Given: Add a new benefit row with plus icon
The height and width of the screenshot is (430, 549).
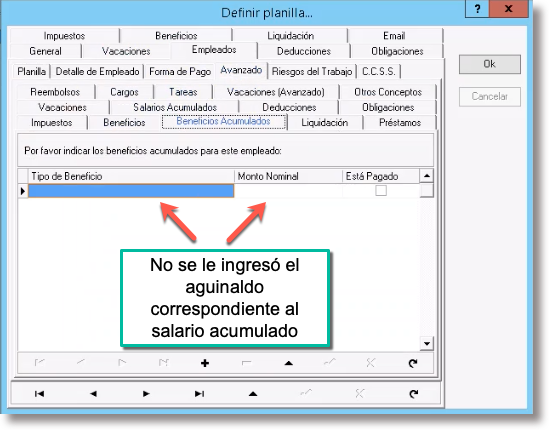Looking at the screenshot, I should tap(205, 363).
